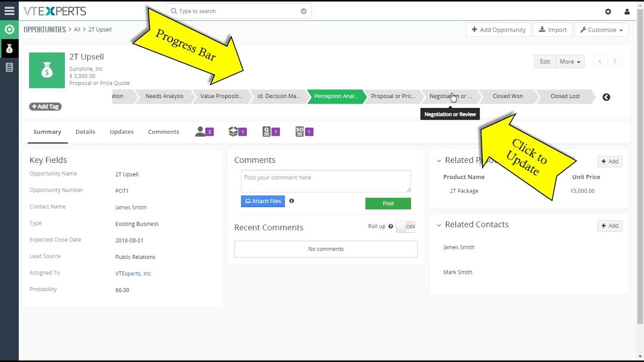Switch to the Details tab

tap(86, 132)
